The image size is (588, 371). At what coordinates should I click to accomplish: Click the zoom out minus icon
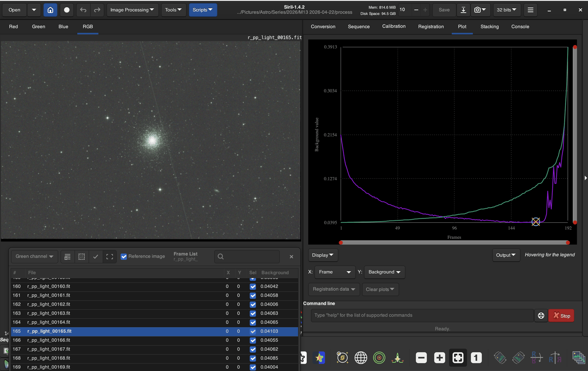click(x=421, y=357)
